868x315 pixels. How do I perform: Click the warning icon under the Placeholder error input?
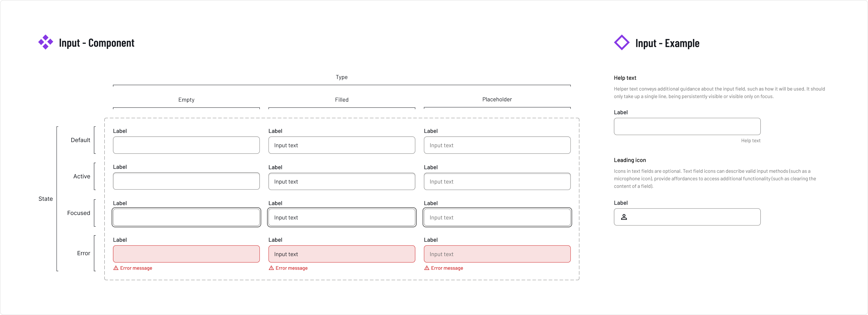[x=427, y=268]
